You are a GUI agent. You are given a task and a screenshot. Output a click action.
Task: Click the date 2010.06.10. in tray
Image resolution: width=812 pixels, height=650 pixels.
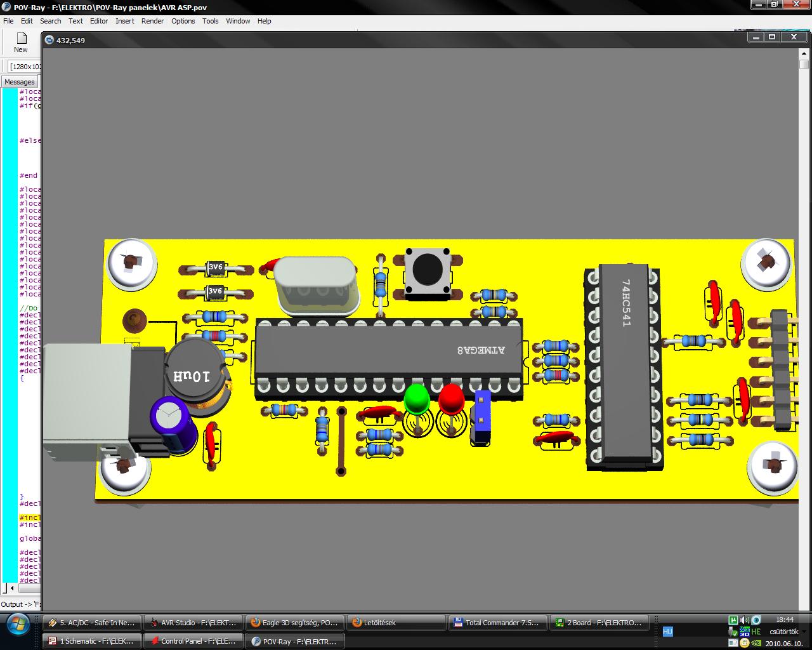(784, 644)
